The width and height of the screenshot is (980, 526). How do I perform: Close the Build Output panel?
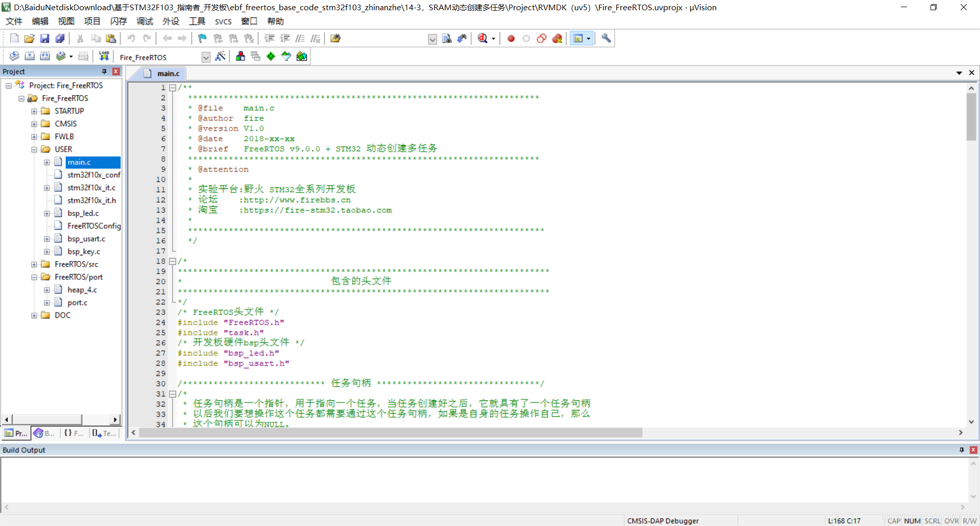pos(973,450)
